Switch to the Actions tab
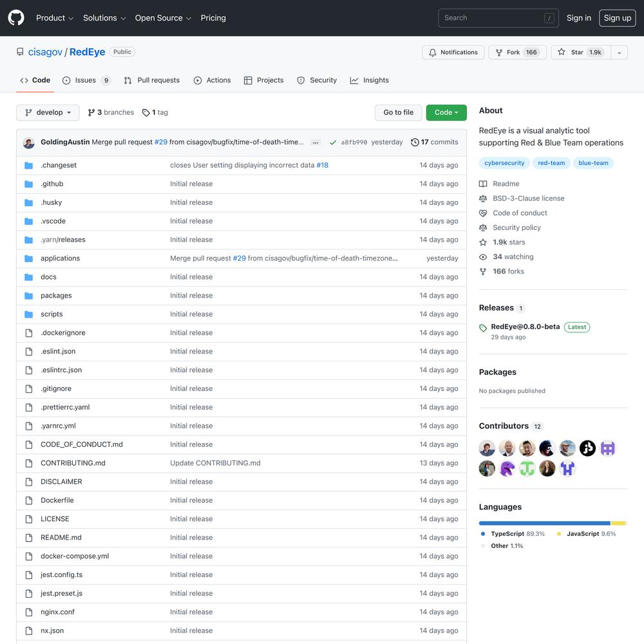 [x=213, y=80]
